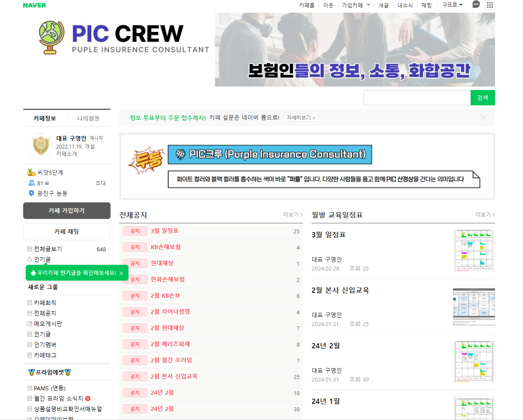Open notice post 2월 KB손보
The width and height of the screenshot is (523, 420).
tap(166, 295)
